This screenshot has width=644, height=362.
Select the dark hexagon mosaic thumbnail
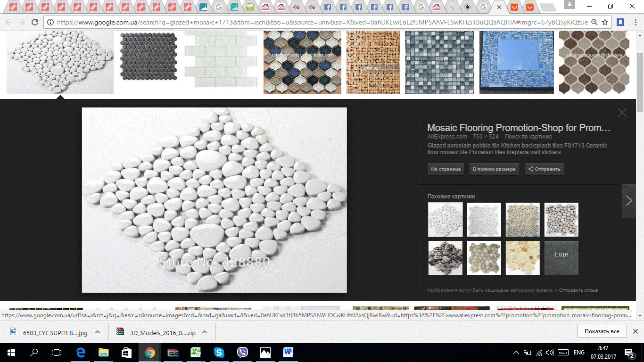pos(149,57)
